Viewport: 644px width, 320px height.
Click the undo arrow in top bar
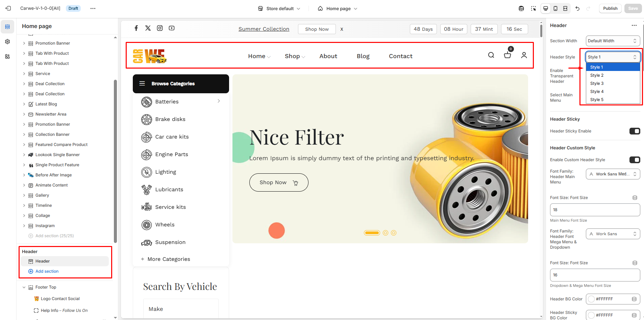[577, 8]
